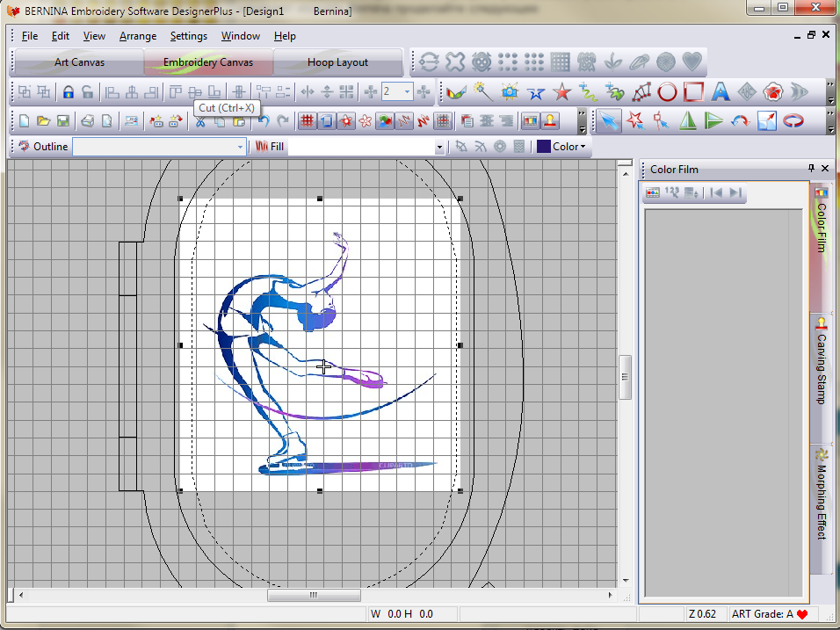
Task: Click the red square rectangle tool
Action: pos(694,92)
